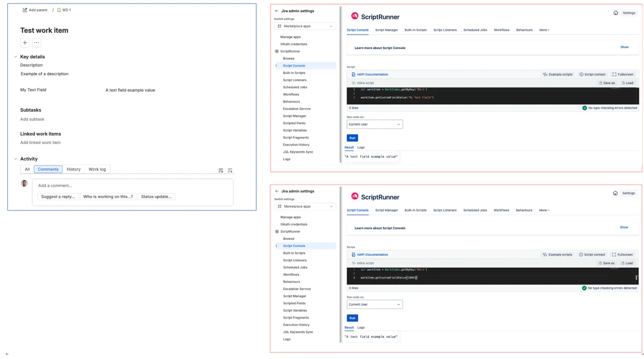This screenshot has height=359, width=644.
Task: Click the M3-1 work item key icon
Action: click(59, 10)
